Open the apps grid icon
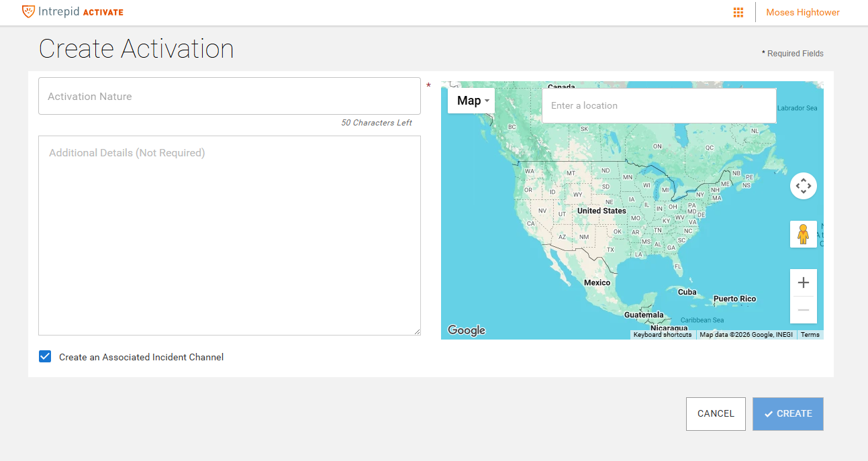Screen dimensions: 868x461 738,12
